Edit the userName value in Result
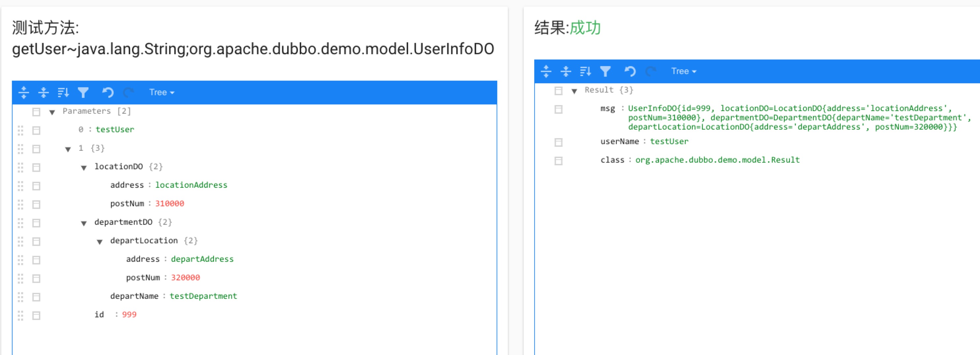The width and height of the screenshot is (980, 355). 669,142
